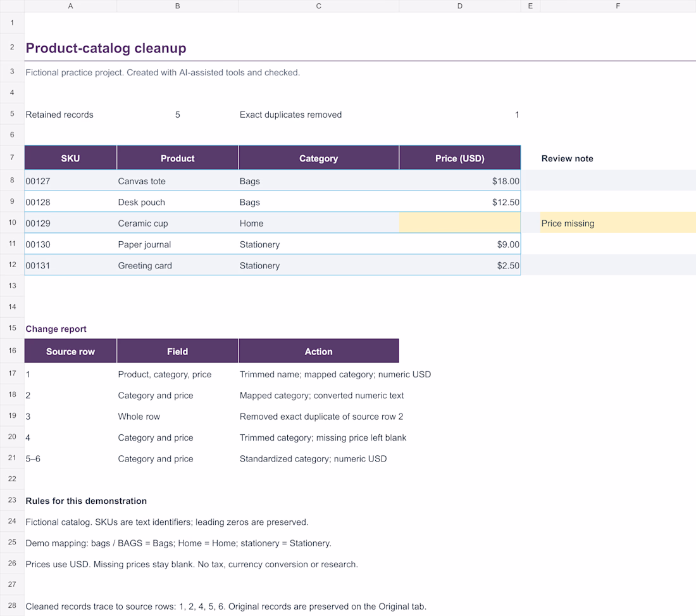Select Stationery category for Paper journal
The height and width of the screenshot is (616, 696).
coord(319,244)
